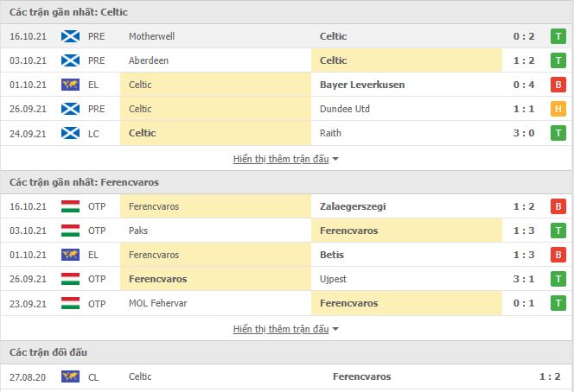This screenshot has width=574, height=392.
Task: Click green T badge for Motherwell match
Action: [x=558, y=36]
